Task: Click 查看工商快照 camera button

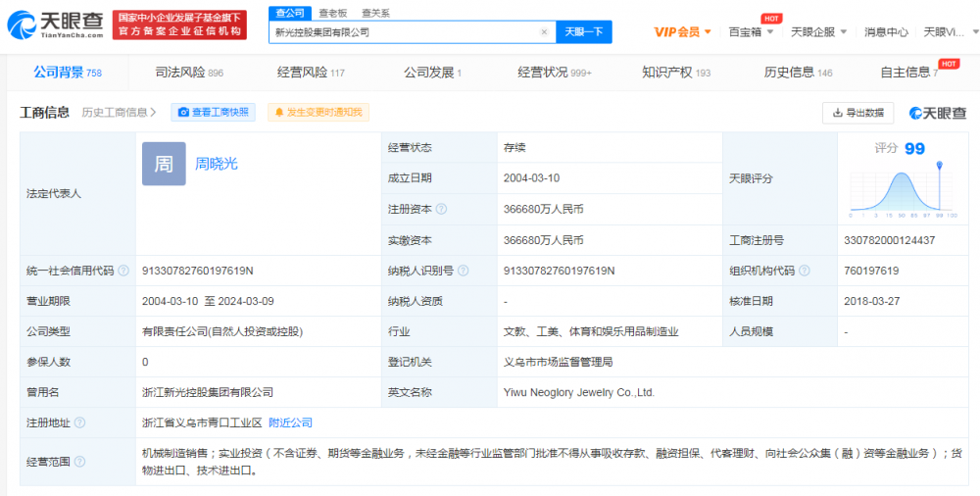Action: point(213,113)
